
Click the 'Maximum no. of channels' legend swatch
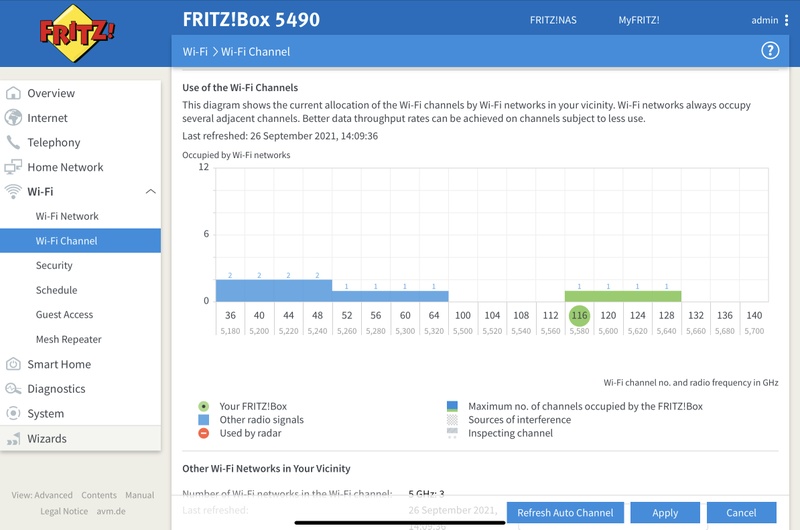point(452,406)
